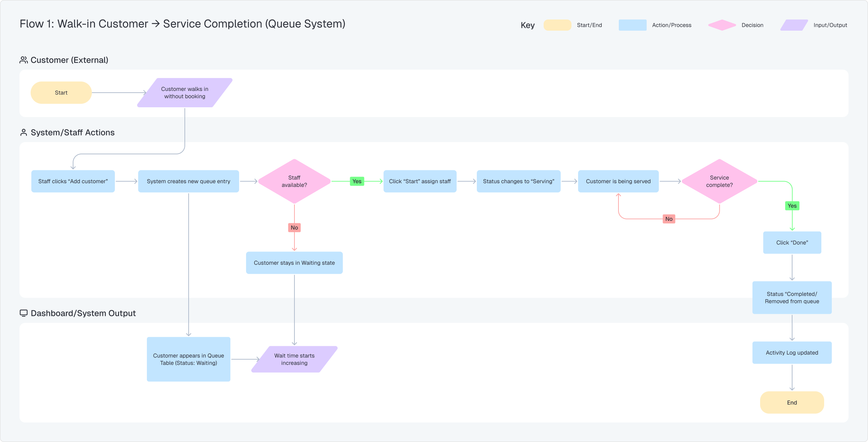Click the 'Input/Output' legend text
The width and height of the screenshot is (868, 442).
pyautogui.click(x=830, y=25)
